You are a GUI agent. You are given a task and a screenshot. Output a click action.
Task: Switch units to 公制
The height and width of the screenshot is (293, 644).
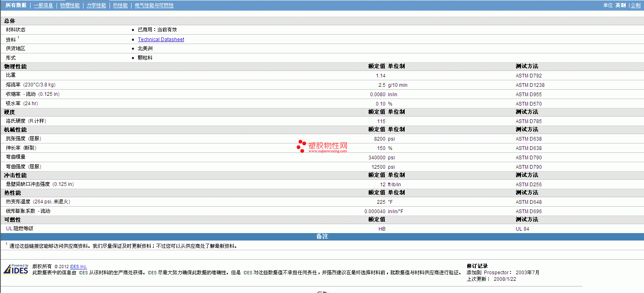(635, 5)
